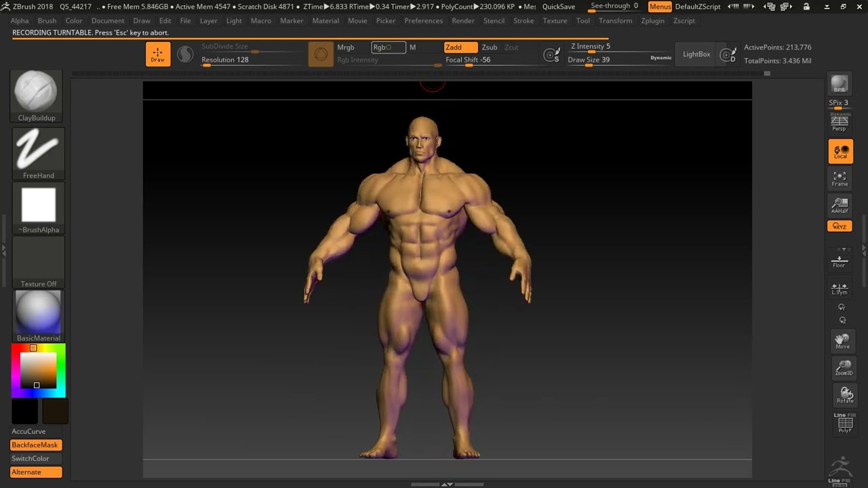Click the LightBox button
The width and height of the screenshot is (868, 488).
(696, 54)
